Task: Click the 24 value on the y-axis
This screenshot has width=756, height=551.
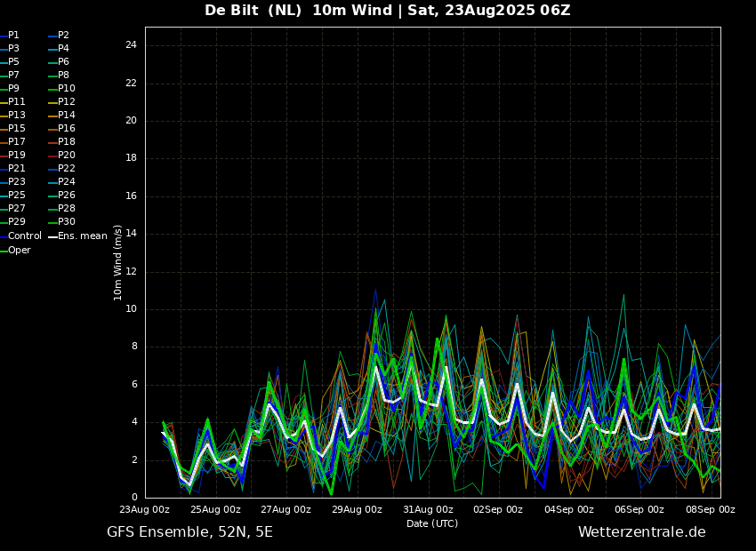Action: 131,45
